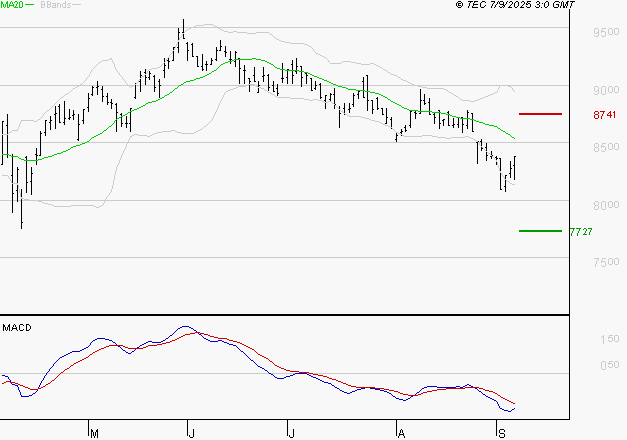Click the red resistance level line
The image size is (627, 440).
point(540,114)
